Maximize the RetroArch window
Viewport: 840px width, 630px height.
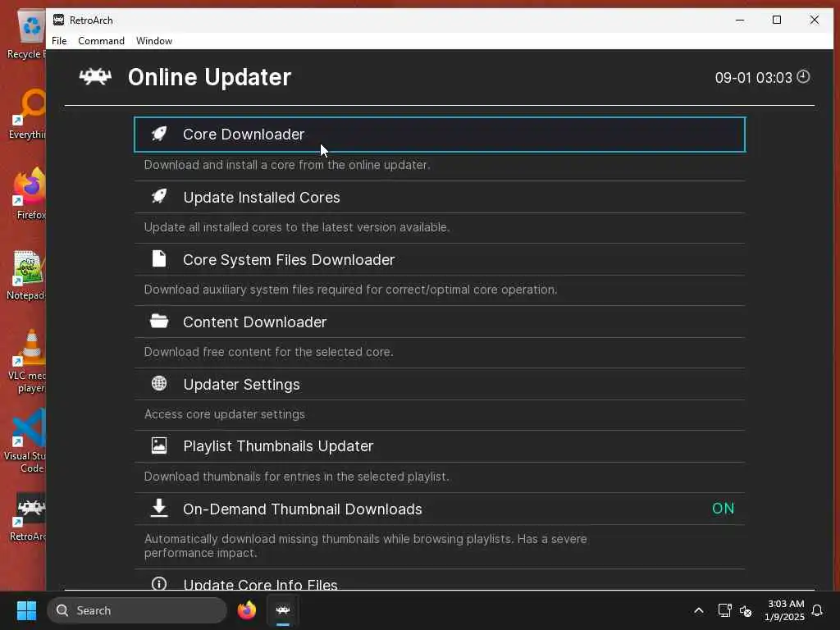pos(777,20)
